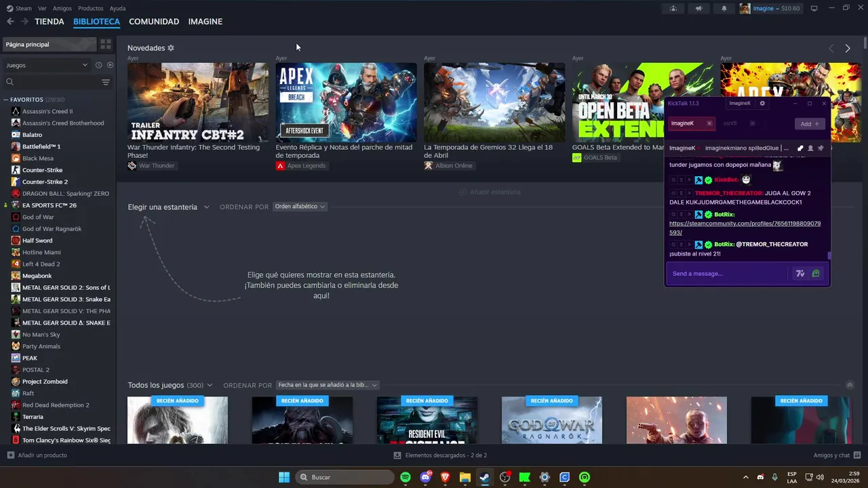Open Apex Legends Breach news thumbnail
Viewport: 868px width, 488px height.
click(x=347, y=102)
